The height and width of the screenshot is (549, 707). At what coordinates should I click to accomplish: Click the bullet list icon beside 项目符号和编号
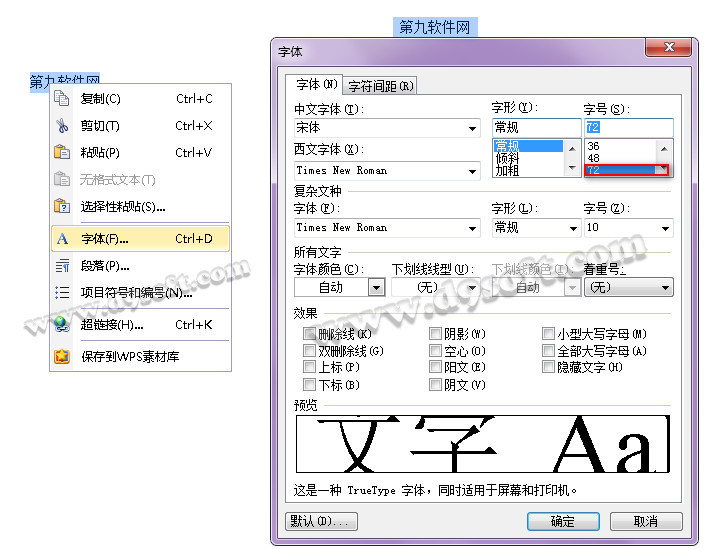(62, 293)
